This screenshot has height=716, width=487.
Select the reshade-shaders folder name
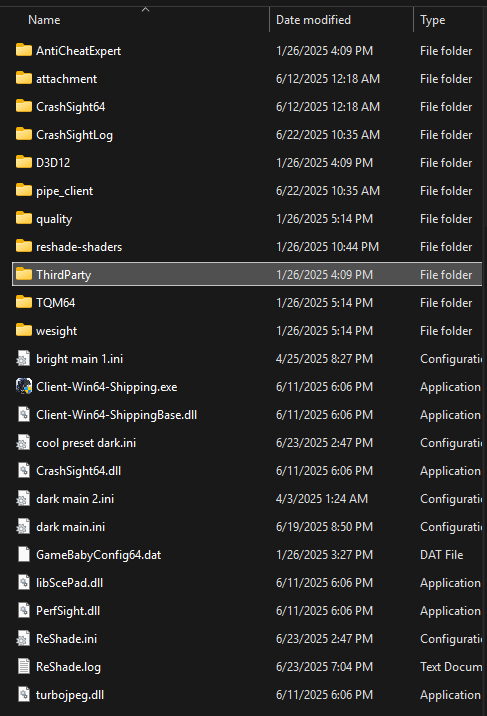(79, 247)
